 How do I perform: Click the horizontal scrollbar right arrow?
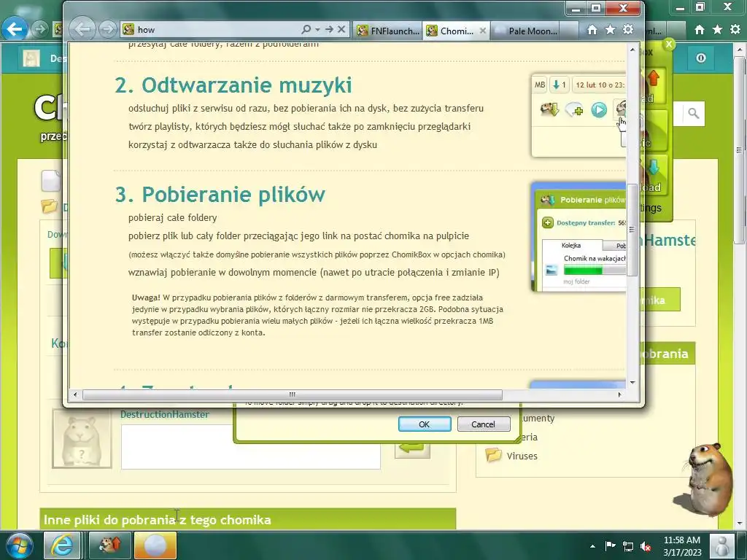click(x=619, y=394)
